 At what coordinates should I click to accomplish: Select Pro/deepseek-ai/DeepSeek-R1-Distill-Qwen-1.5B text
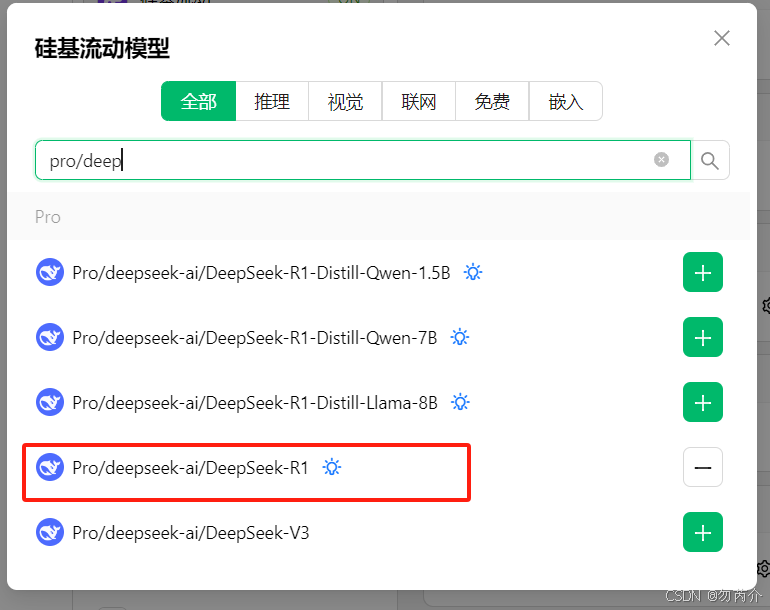pyautogui.click(x=261, y=273)
